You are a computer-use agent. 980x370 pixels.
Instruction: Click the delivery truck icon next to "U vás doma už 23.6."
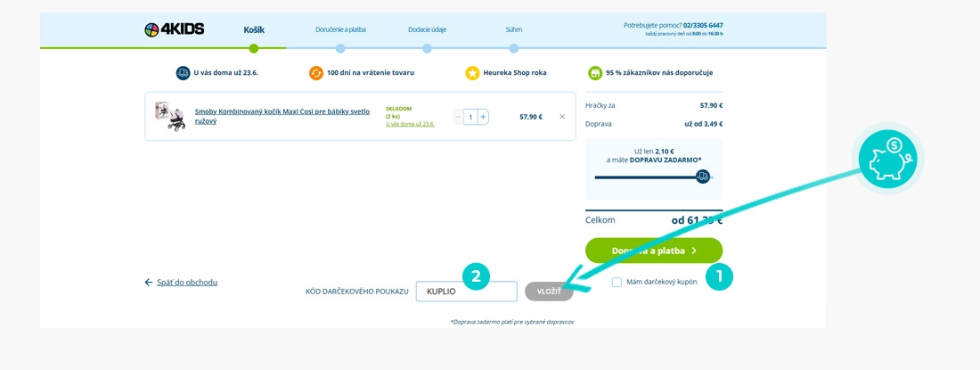184,72
